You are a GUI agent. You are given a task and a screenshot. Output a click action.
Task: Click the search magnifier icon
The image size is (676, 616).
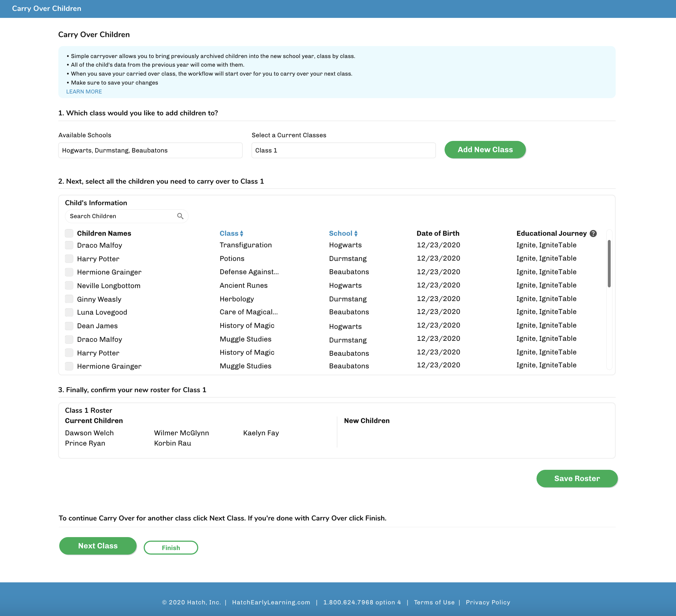pyautogui.click(x=180, y=216)
